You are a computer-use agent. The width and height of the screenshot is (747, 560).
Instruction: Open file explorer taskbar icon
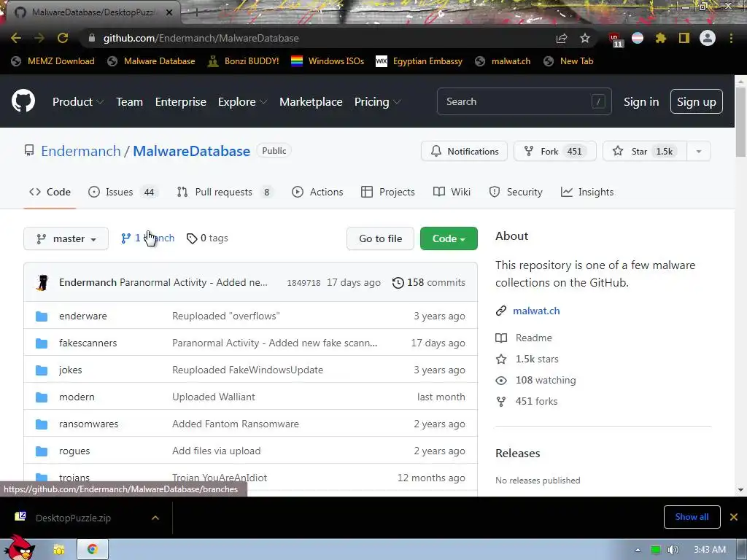tap(58, 550)
